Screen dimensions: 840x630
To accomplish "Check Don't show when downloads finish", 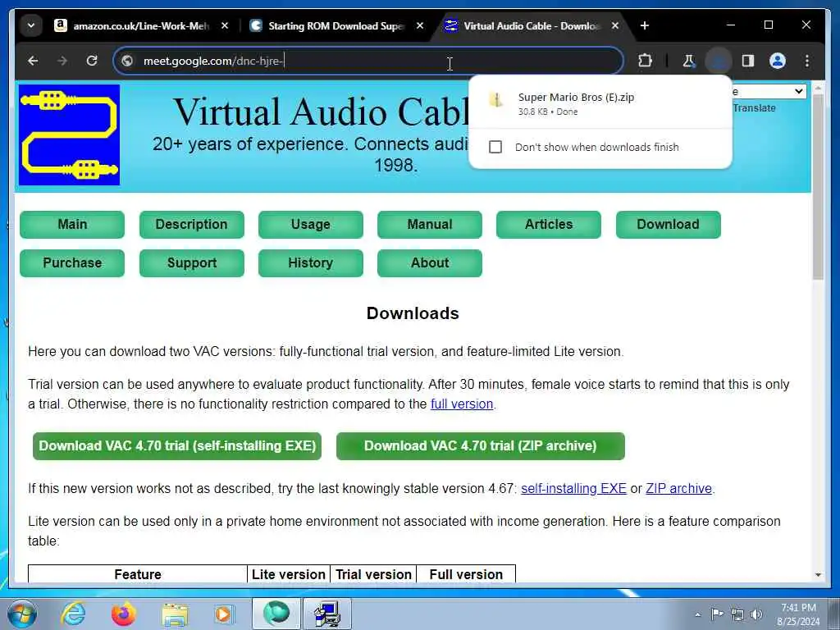I will 495,147.
